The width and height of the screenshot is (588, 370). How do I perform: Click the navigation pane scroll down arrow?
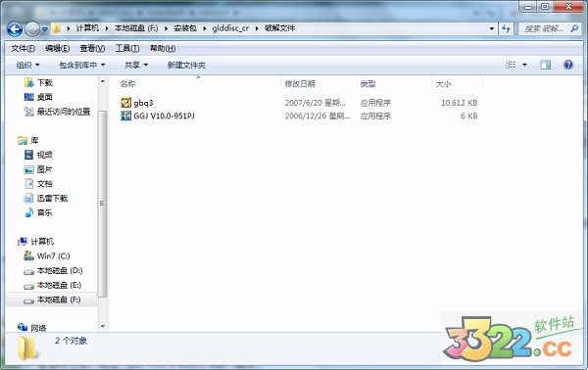point(102,326)
